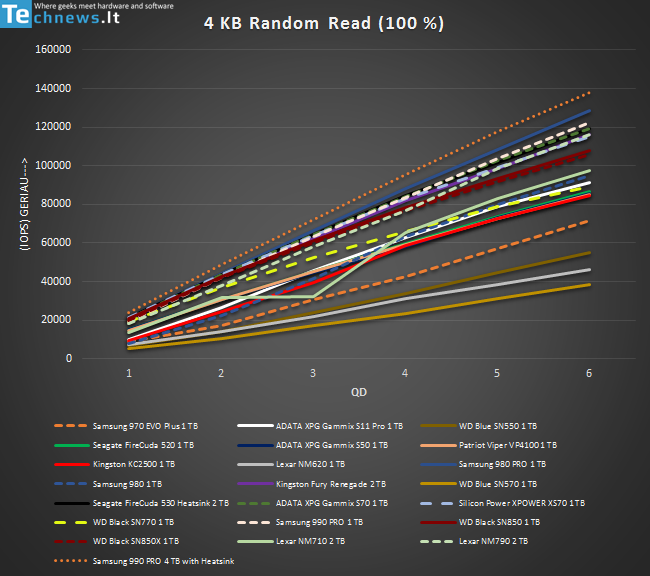Click the x-axis tick label 1
Viewport: 650px width, 576px height.
point(129,373)
